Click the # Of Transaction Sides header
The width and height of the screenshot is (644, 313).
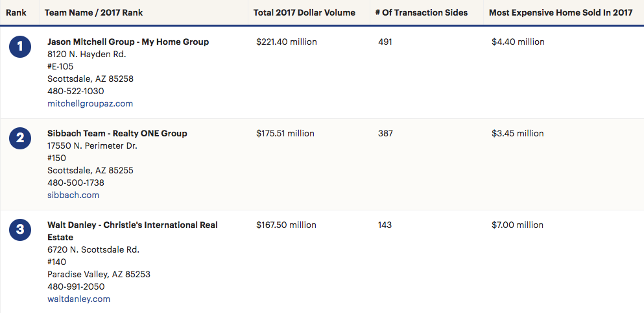pos(422,13)
